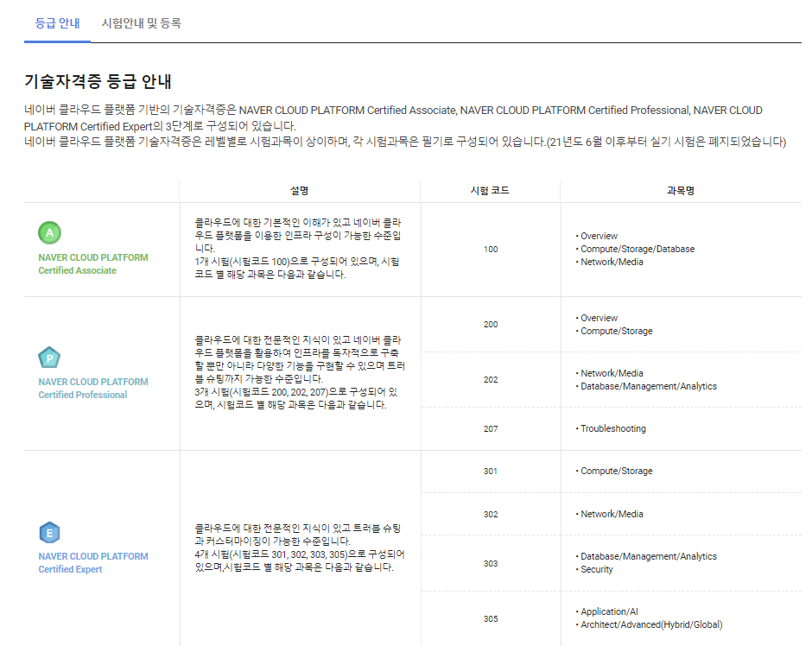Open the 시험안내 및 등록 tab
Viewport: 812px width, 646px height.
point(142,23)
